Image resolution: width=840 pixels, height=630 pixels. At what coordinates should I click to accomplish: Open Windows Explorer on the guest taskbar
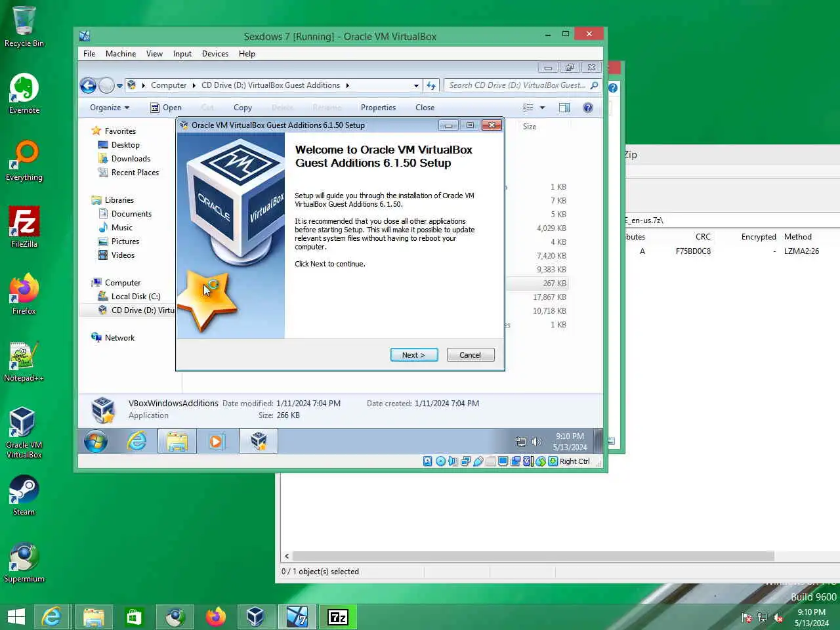177,442
